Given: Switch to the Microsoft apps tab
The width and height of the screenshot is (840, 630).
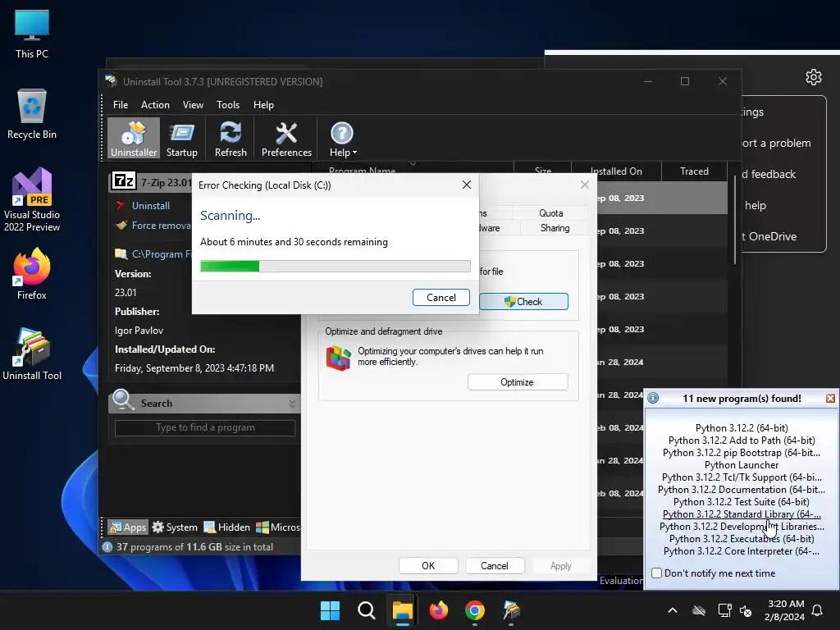Looking at the screenshot, I should pyautogui.click(x=277, y=527).
